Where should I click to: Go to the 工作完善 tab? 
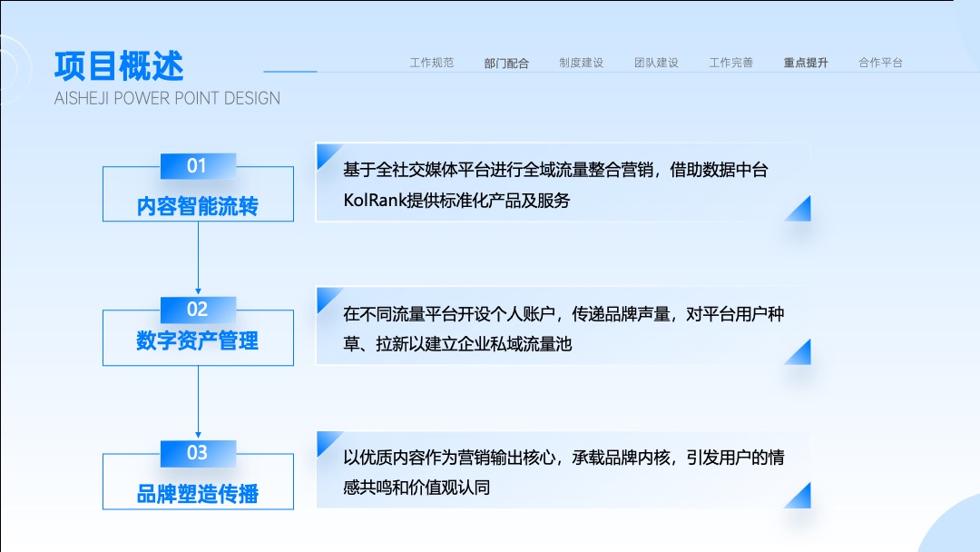pos(730,63)
